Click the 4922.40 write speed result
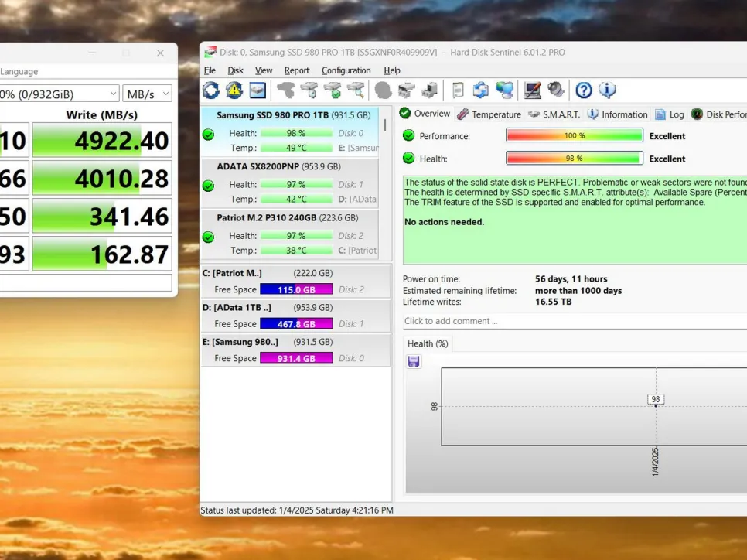This screenshot has height=560, width=747. (x=102, y=140)
